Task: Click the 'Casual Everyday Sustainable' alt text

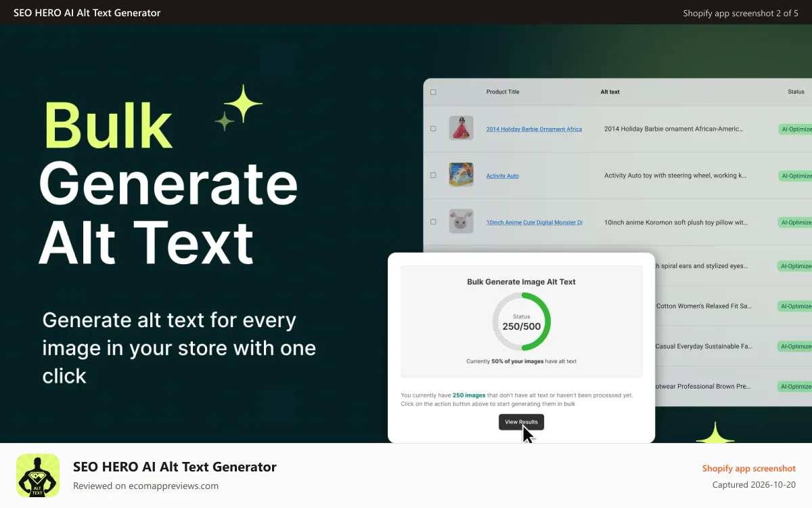Action: (704, 346)
